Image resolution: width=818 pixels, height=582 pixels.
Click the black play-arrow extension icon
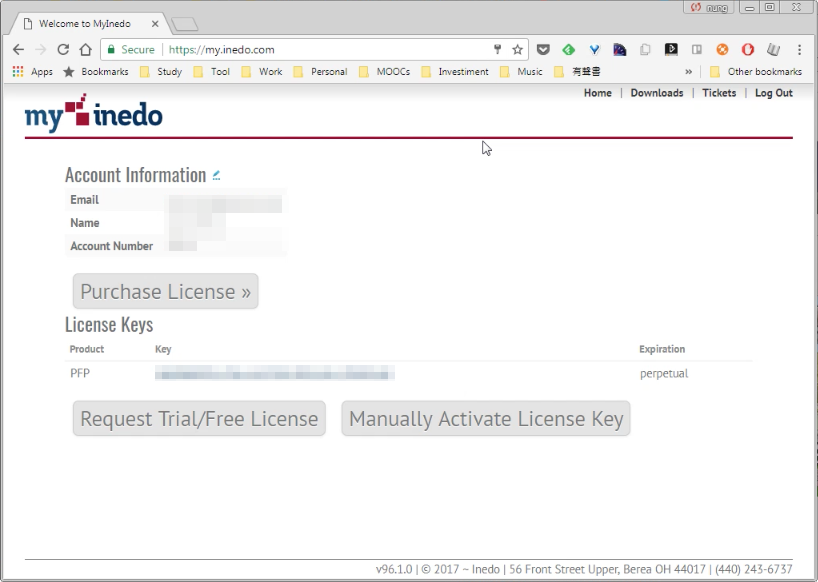click(x=671, y=50)
